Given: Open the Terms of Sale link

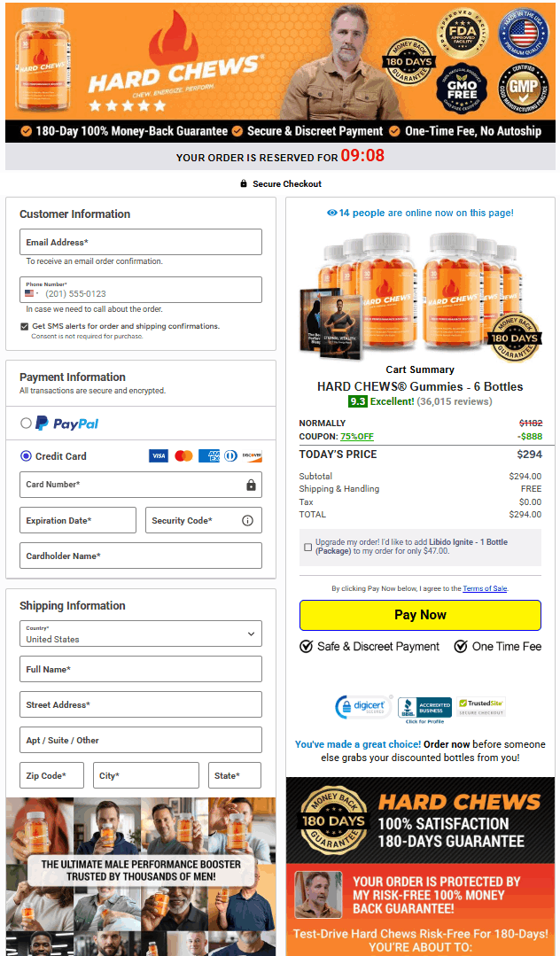Looking at the screenshot, I should tap(485, 588).
